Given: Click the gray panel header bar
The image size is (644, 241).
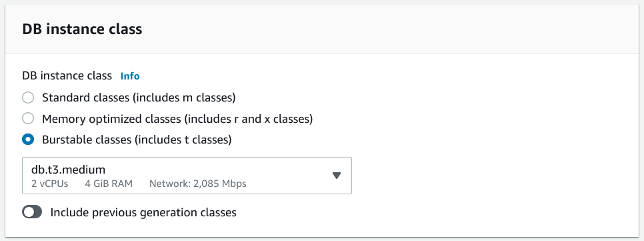Looking at the screenshot, I should [x=322, y=29].
